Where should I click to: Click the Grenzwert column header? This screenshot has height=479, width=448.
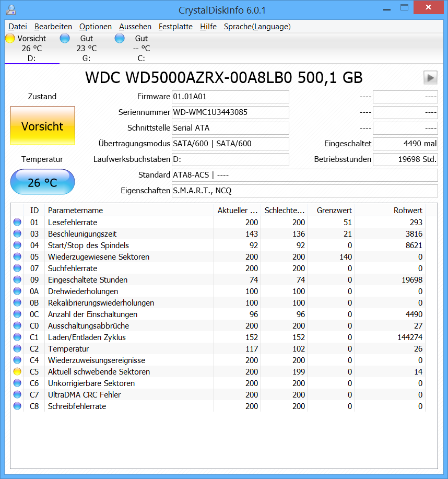coord(332,210)
